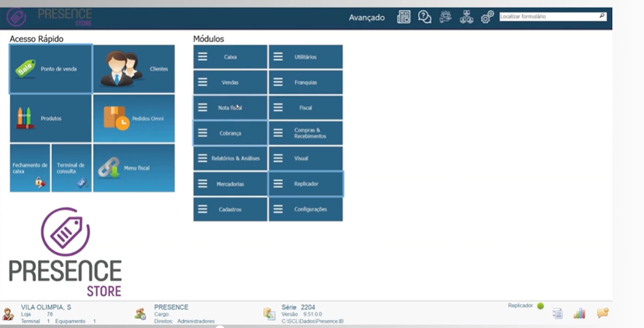Open the Franquias module
This screenshot has height=328, width=644.
pyautogui.click(x=306, y=82)
